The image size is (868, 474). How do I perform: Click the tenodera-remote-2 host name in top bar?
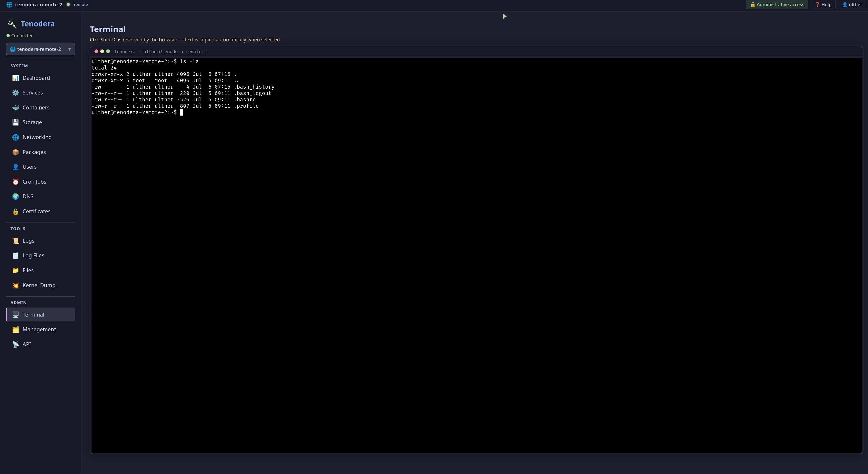pos(38,4)
